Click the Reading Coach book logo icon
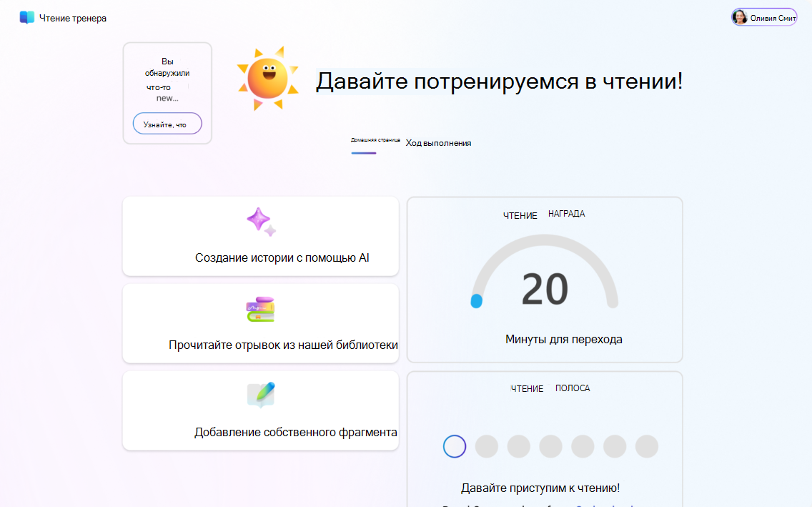This screenshot has width=812, height=507. point(27,18)
